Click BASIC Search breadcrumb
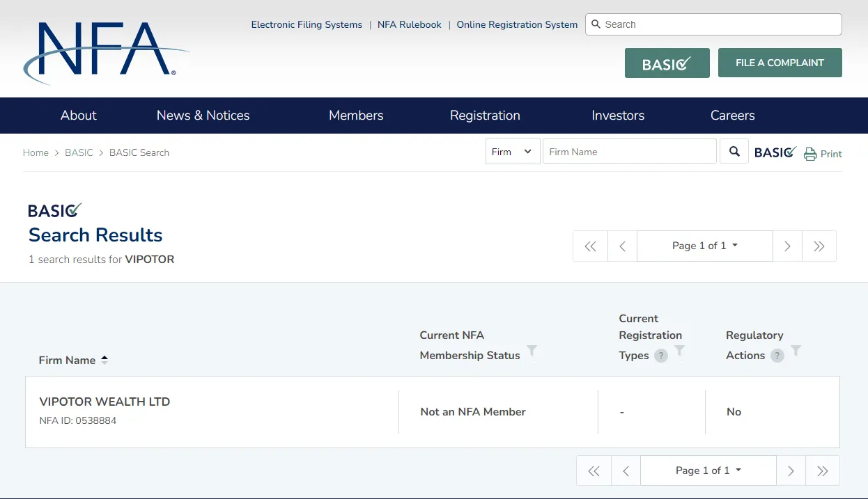The image size is (868, 499). [139, 152]
